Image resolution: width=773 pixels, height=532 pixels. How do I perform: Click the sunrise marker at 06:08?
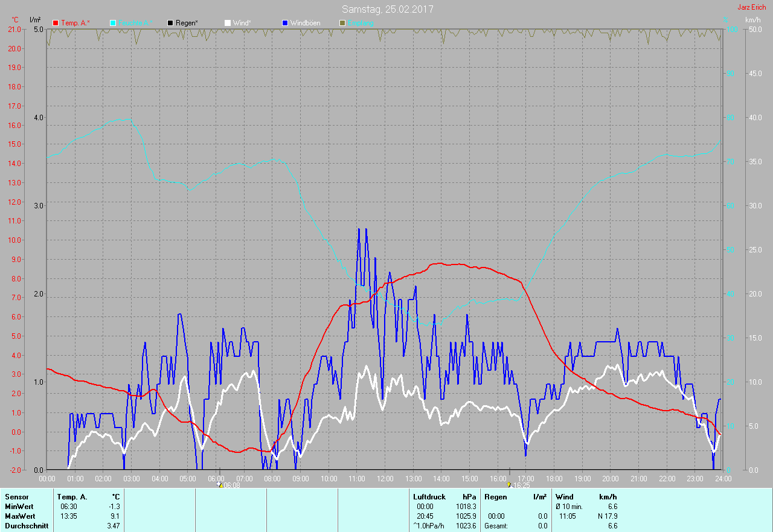[x=220, y=484]
